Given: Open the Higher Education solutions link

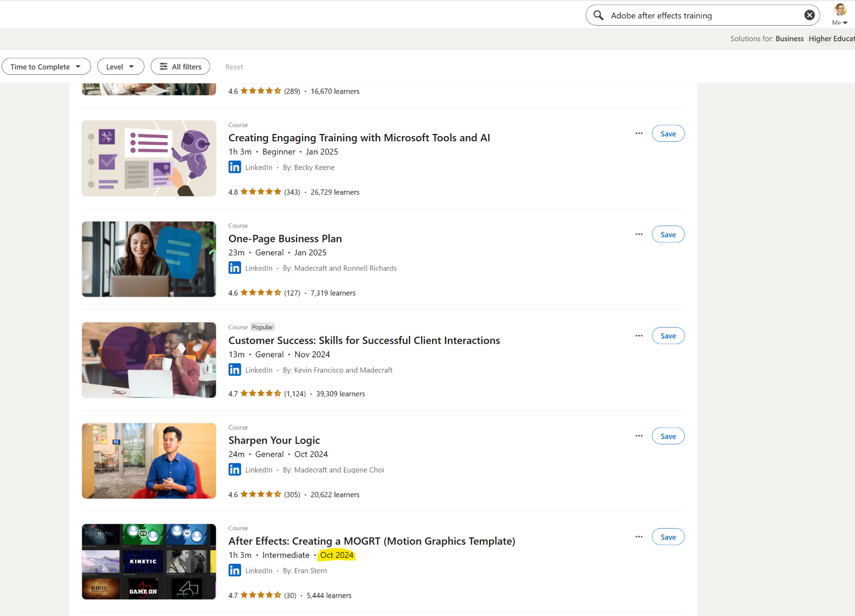Looking at the screenshot, I should (831, 39).
